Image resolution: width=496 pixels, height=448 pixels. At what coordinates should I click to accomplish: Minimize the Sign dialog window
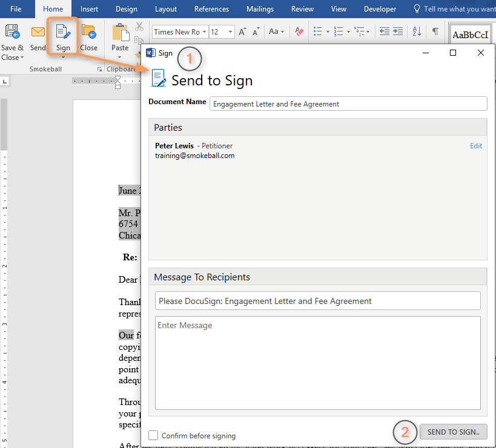(426, 53)
